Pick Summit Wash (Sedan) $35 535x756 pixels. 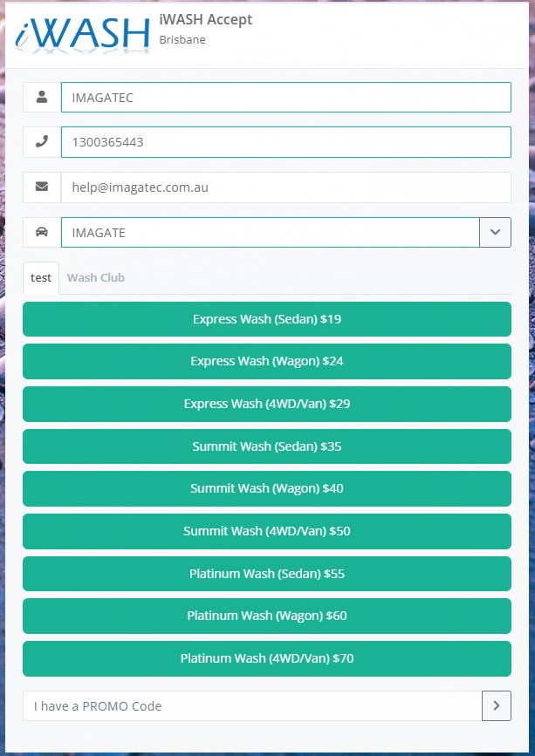point(267,446)
